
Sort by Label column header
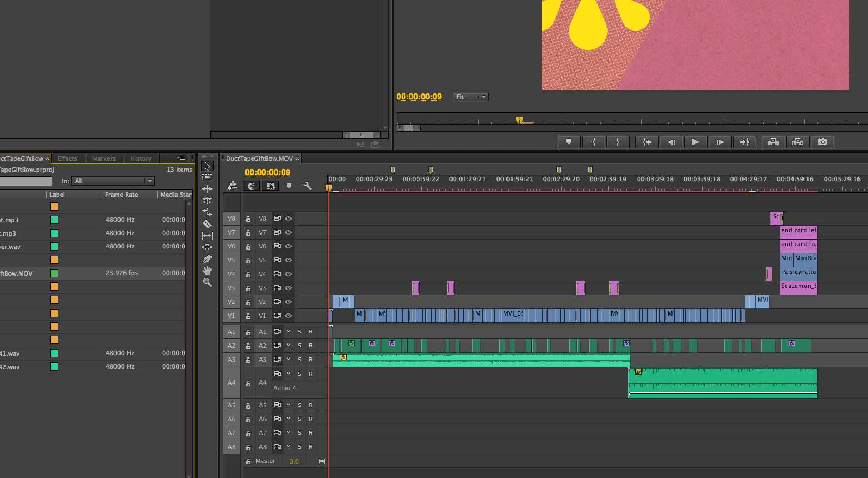tap(57, 195)
